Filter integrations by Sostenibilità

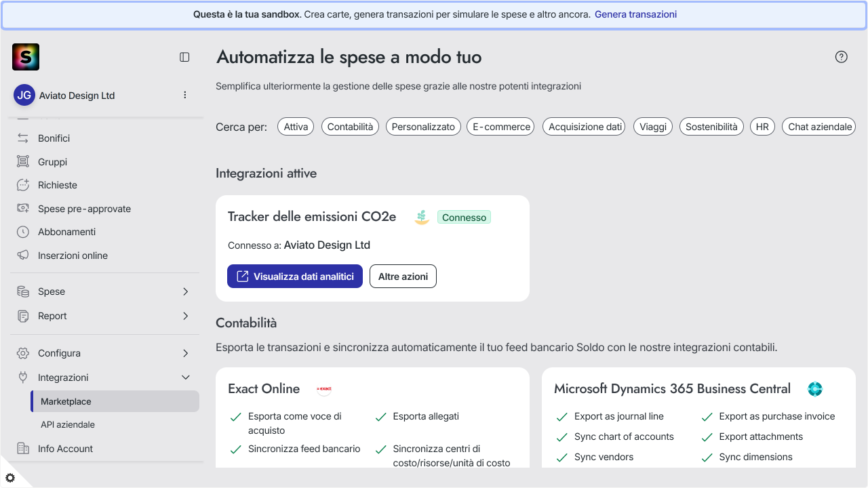[x=711, y=127]
